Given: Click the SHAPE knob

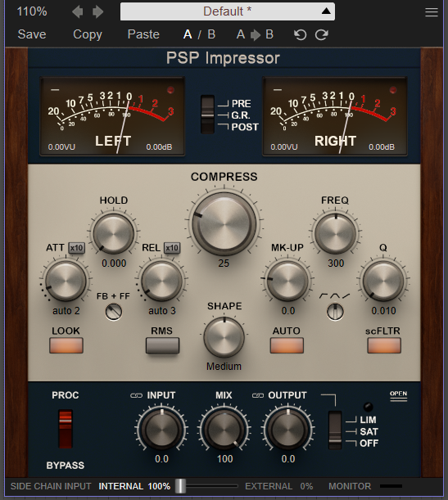Looking at the screenshot, I should 224,337.
